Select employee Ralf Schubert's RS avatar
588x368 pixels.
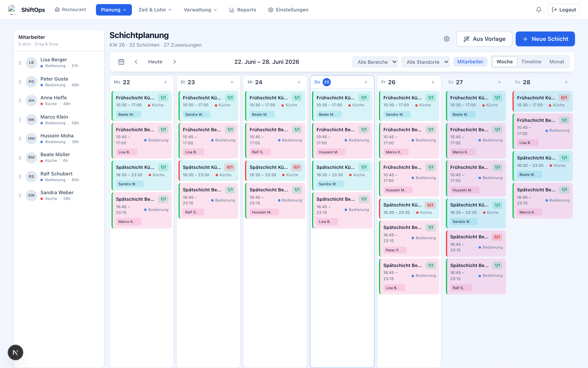[31, 176]
